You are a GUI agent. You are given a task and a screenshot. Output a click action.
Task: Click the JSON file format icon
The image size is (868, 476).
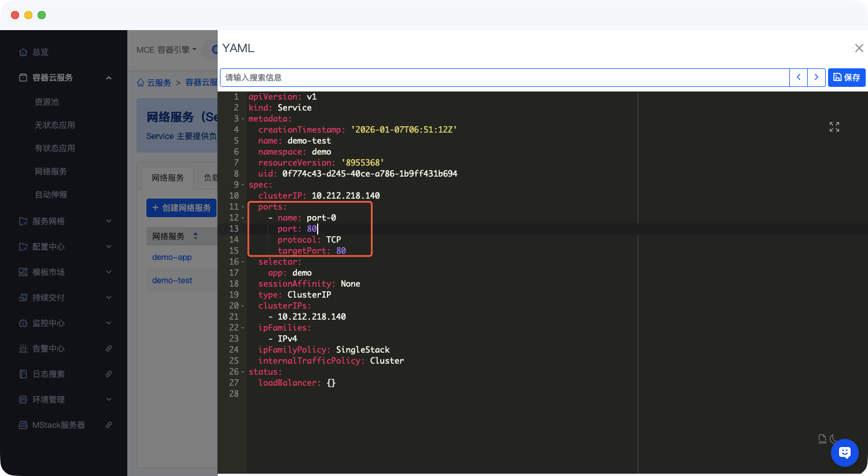click(822, 439)
